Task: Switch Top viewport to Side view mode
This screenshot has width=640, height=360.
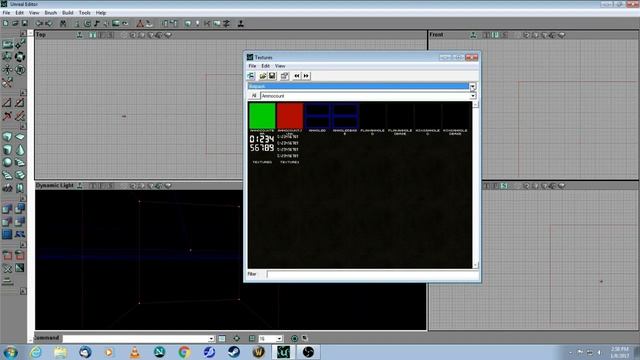Action: coord(111,35)
